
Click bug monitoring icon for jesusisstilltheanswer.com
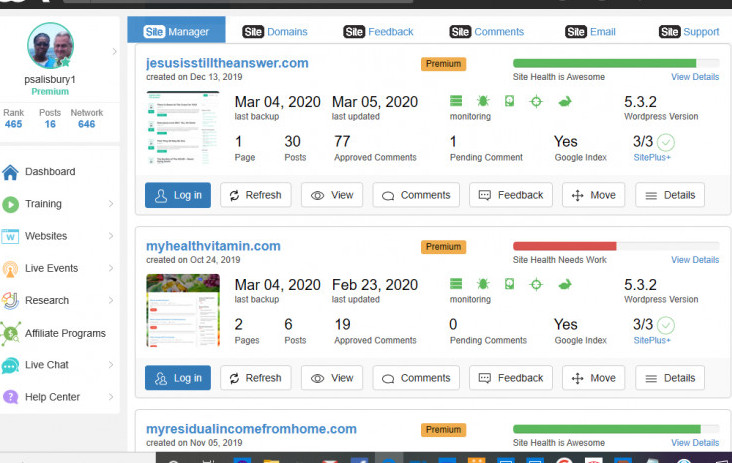click(483, 101)
